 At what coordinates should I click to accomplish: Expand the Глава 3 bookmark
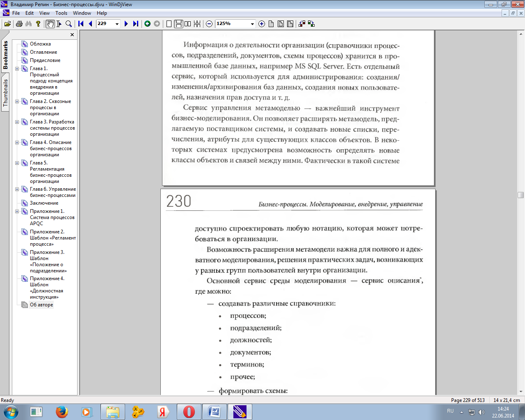17,122
